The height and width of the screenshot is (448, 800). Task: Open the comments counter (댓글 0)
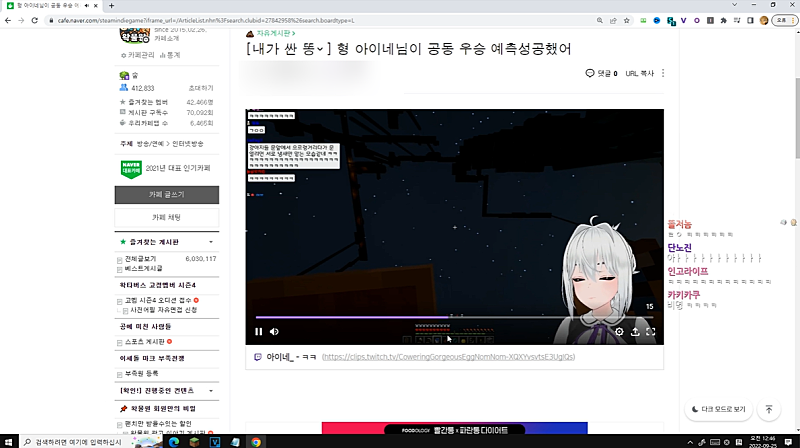pos(601,73)
